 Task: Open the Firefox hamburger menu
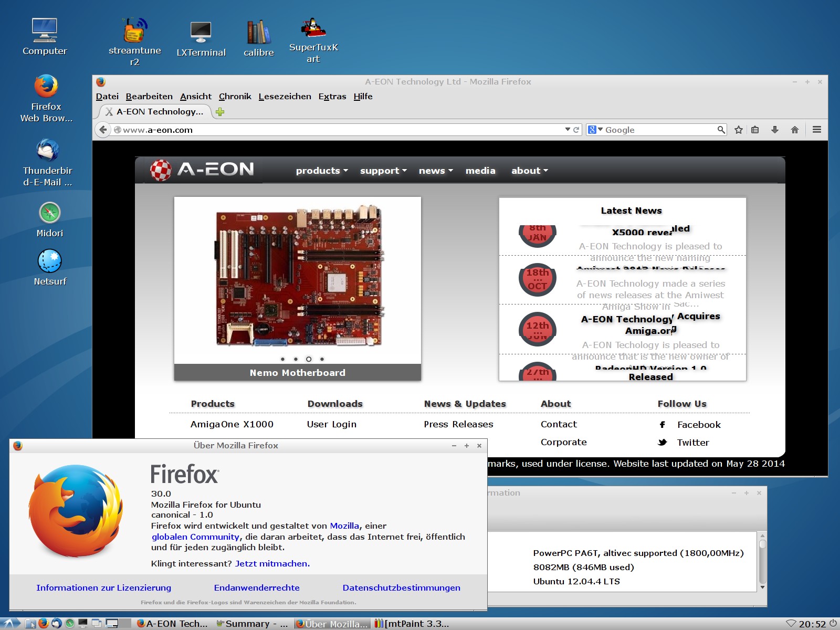click(x=817, y=130)
